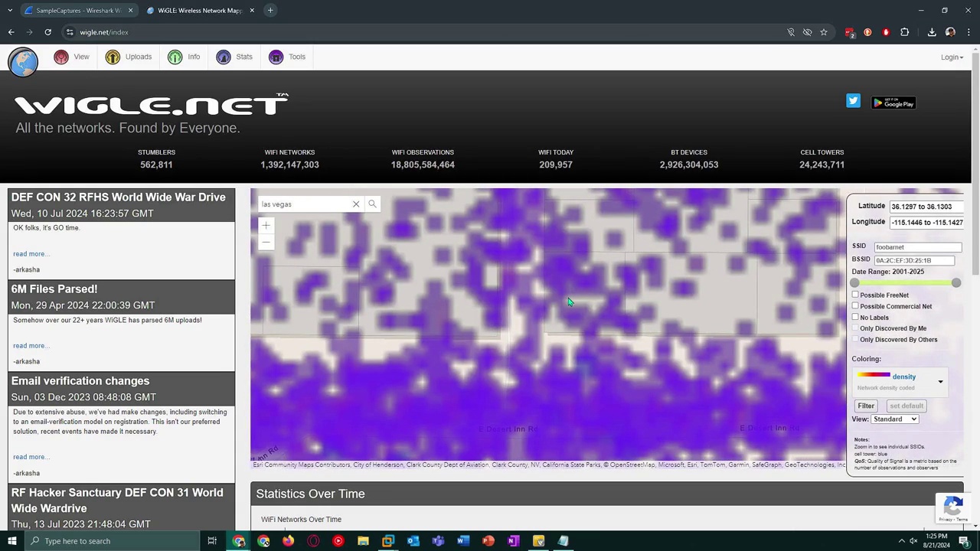Open the Info menu

(184, 57)
